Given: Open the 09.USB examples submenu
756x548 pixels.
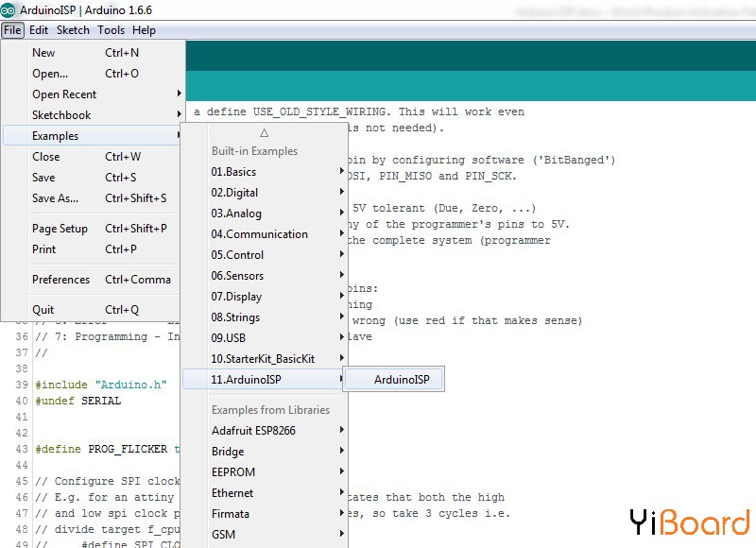Looking at the screenshot, I should 265,338.
